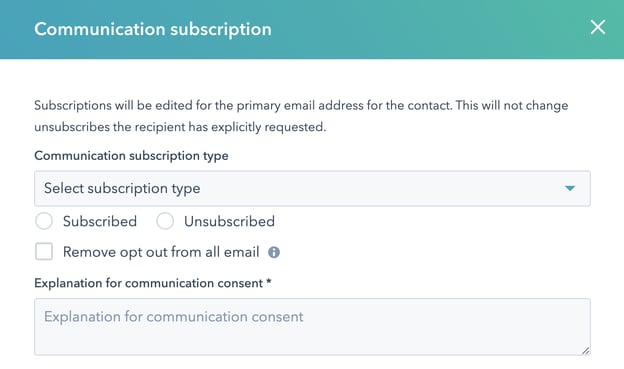This screenshot has width=624, height=369.
Task: Click the 'Subscribed' option label text
Action: 100,221
